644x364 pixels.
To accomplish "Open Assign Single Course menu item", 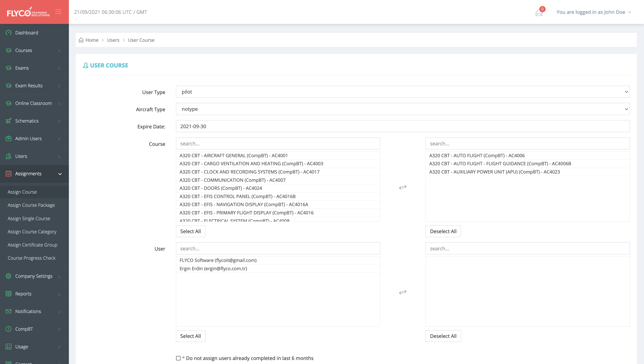I will (x=29, y=218).
